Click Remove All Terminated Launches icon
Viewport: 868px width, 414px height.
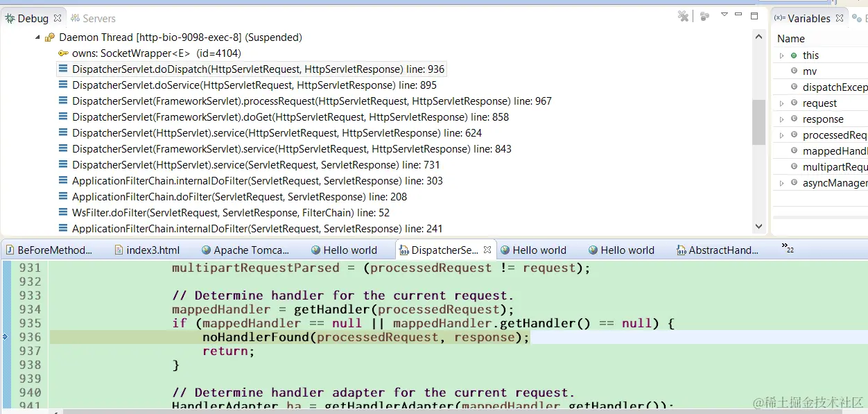pos(683,16)
